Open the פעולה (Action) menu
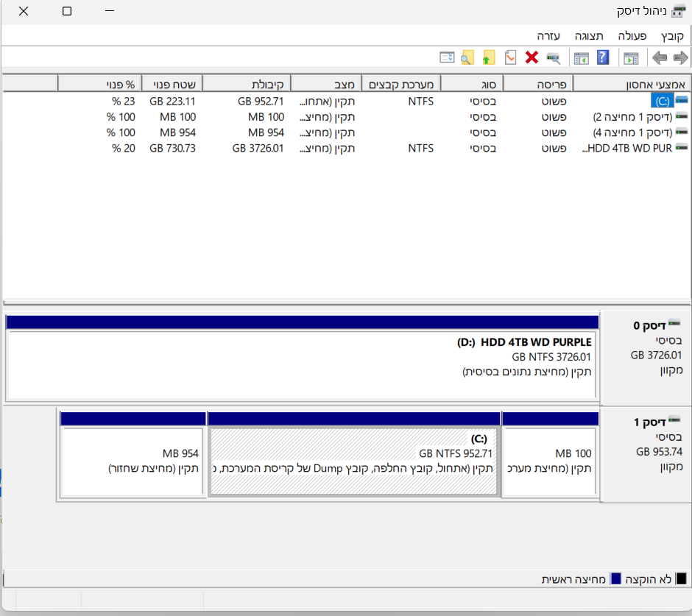 click(632, 35)
